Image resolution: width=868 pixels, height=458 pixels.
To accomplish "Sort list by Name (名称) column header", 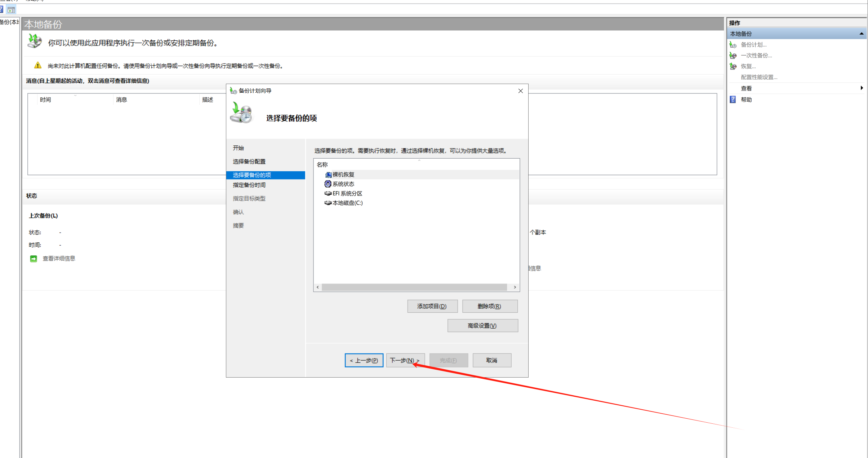I will coord(322,165).
